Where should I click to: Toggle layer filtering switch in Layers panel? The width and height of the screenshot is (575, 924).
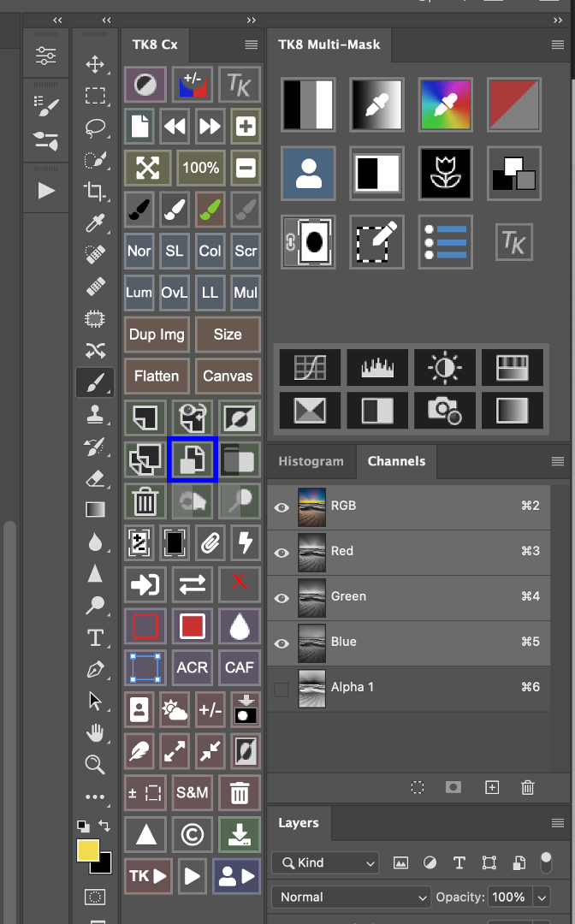coord(546,862)
